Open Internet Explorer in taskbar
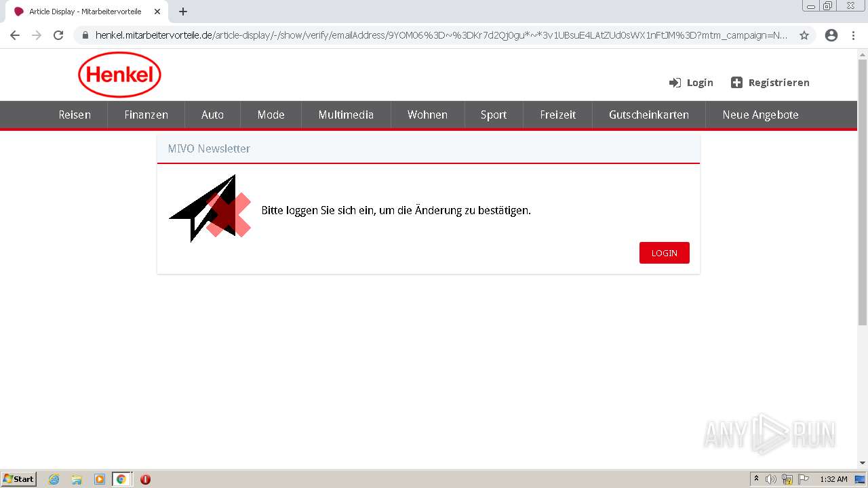868x488 pixels. pos(54,479)
